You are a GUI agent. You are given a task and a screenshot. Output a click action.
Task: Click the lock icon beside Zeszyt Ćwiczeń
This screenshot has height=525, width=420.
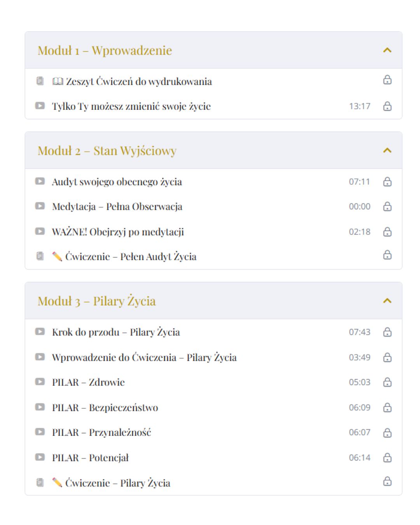point(387,80)
